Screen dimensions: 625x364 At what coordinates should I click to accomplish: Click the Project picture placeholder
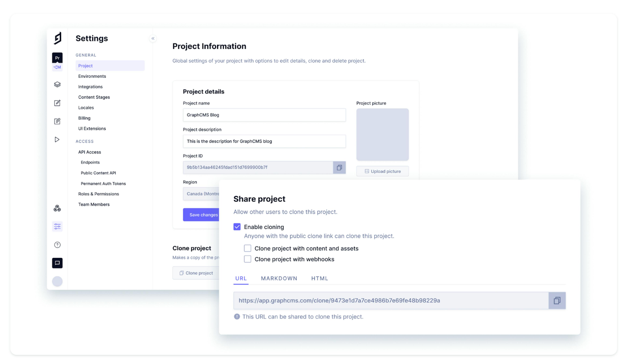(382, 134)
